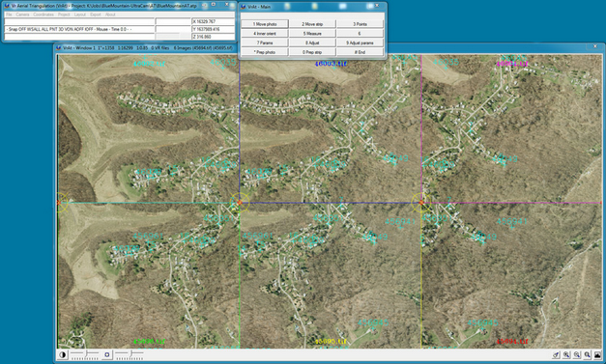Click the # End button
Viewport: 606px width, 364px height.
coord(360,52)
